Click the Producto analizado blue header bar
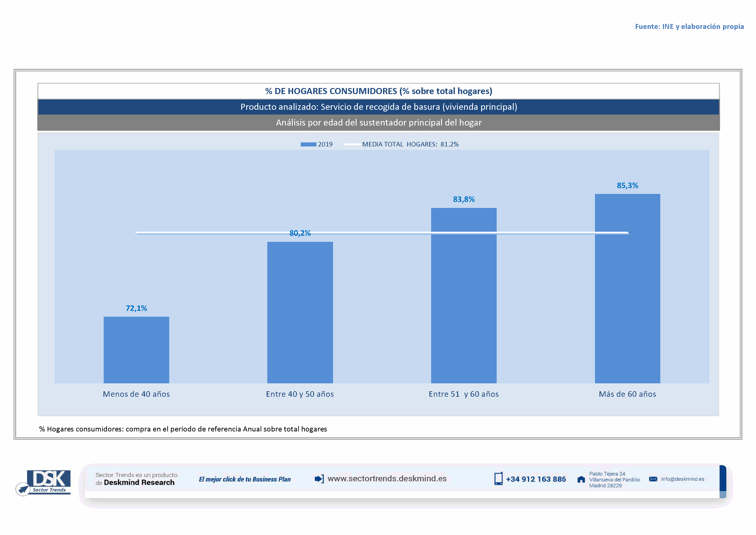The width and height of the screenshot is (756, 535). [x=378, y=107]
